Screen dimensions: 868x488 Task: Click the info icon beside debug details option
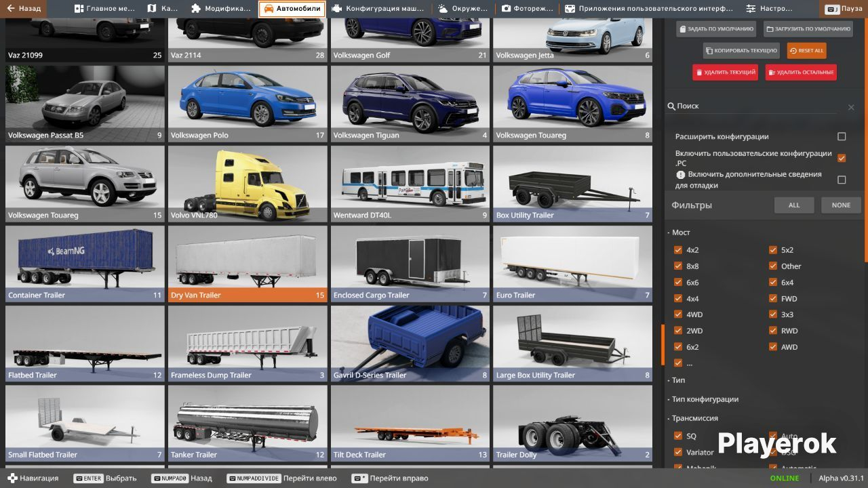pyautogui.click(x=680, y=174)
